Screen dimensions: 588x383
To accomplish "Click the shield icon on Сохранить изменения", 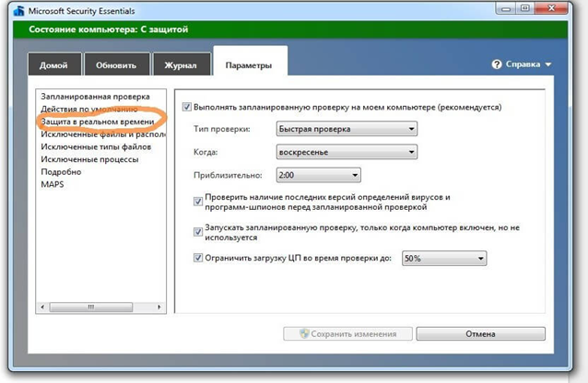I will [x=304, y=333].
